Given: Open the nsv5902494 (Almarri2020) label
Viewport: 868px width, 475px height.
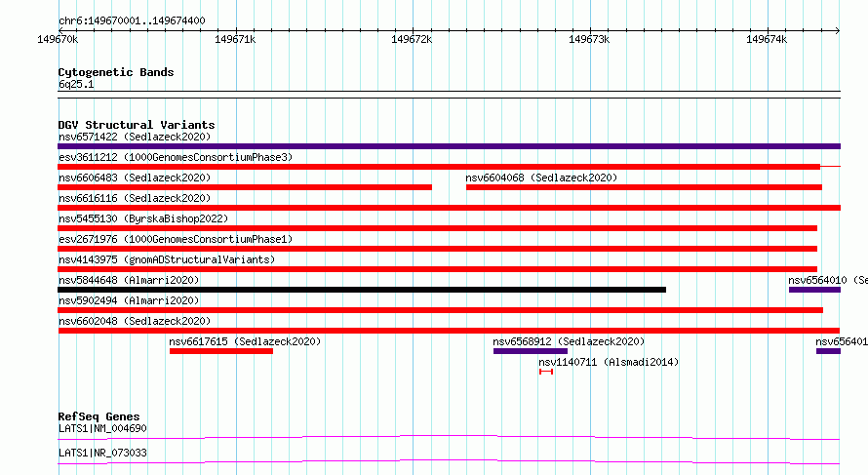Looking at the screenshot, I should (129, 300).
